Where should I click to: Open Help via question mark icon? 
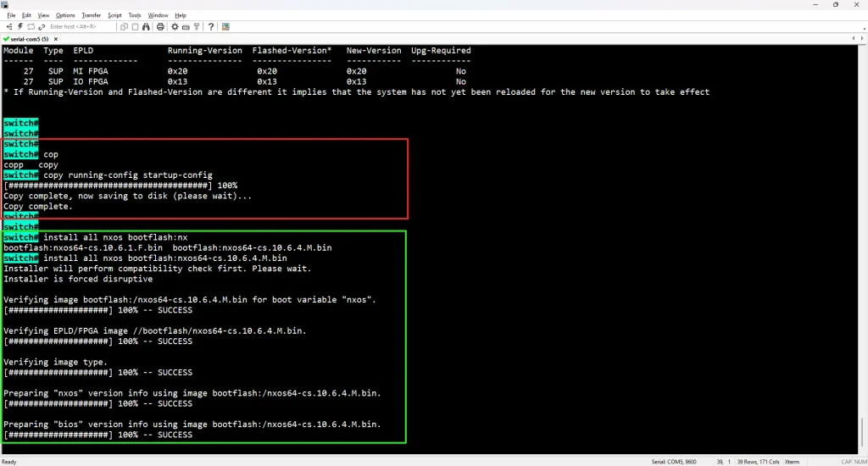click(211, 26)
